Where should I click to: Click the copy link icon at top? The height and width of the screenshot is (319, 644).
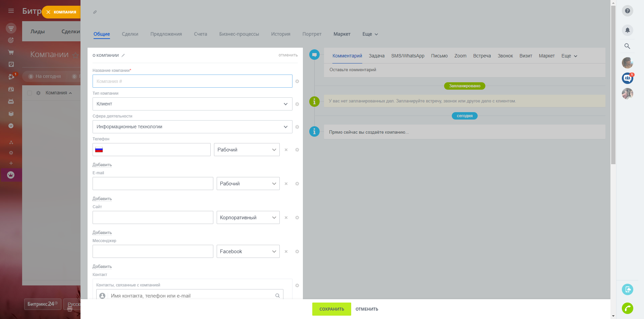click(x=95, y=12)
